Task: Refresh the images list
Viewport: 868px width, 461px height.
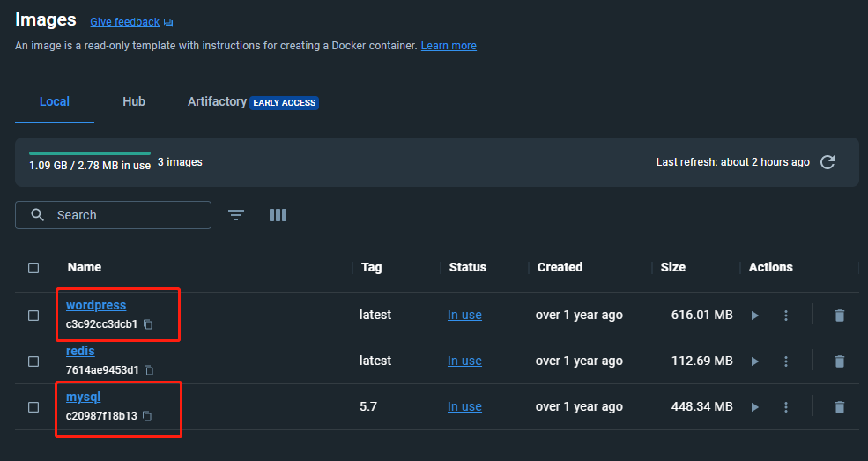Action: pyautogui.click(x=827, y=162)
